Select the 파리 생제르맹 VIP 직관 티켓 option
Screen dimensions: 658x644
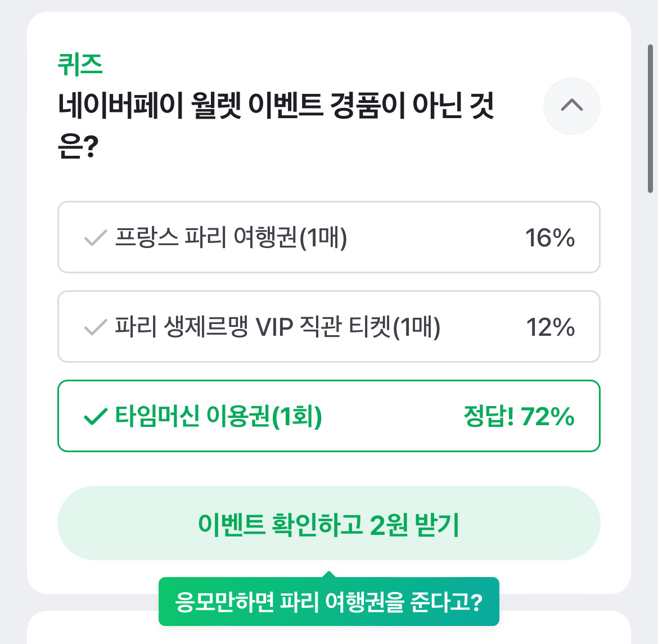coord(329,327)
